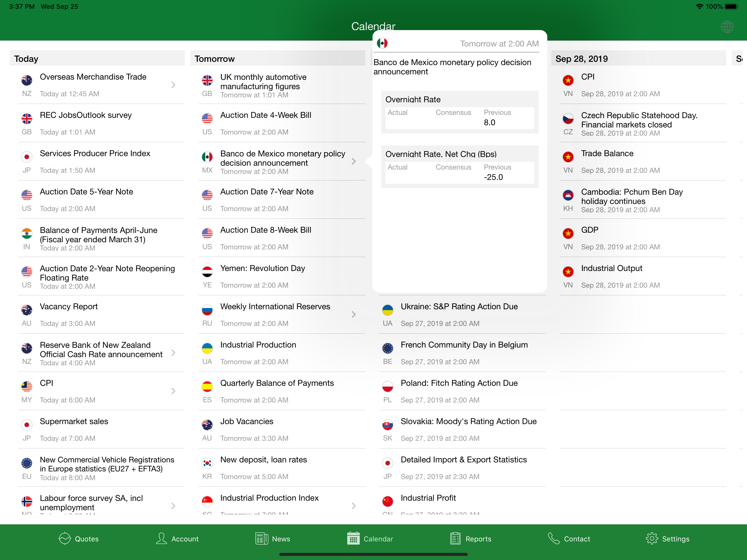Open the Reports clipboard icon
The image size is (747, 560).
pos(455,538)
